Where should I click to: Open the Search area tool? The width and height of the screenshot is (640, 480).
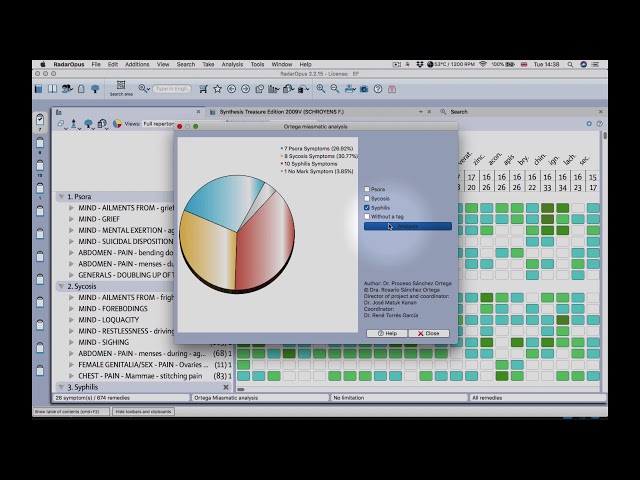click(x=121, y=88)
